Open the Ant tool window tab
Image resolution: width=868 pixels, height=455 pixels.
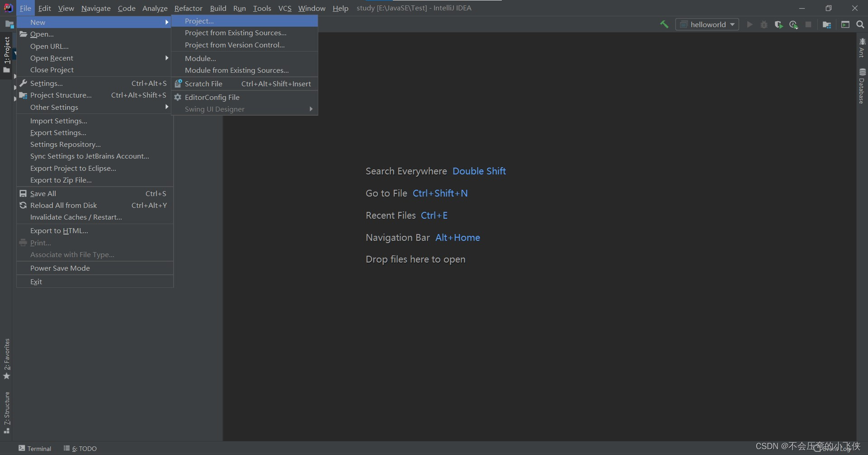pos(862,47)
